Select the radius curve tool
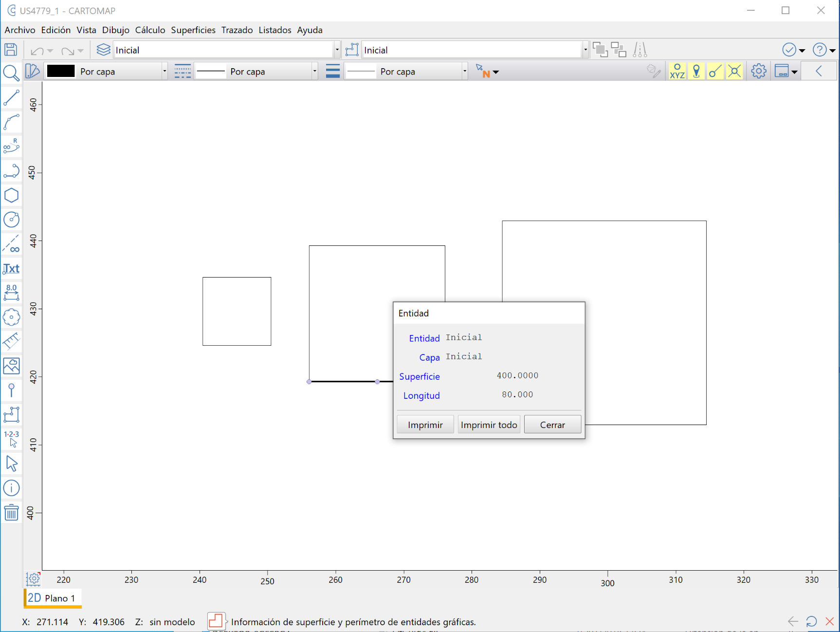The image size is (840, 632). [x=11, y=146]
